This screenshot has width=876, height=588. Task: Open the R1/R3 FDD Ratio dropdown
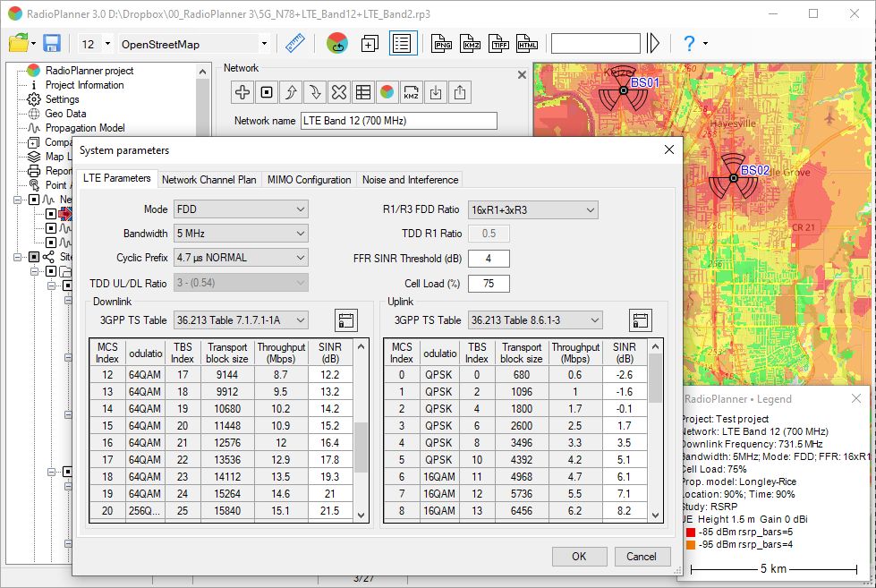(532, 209)
